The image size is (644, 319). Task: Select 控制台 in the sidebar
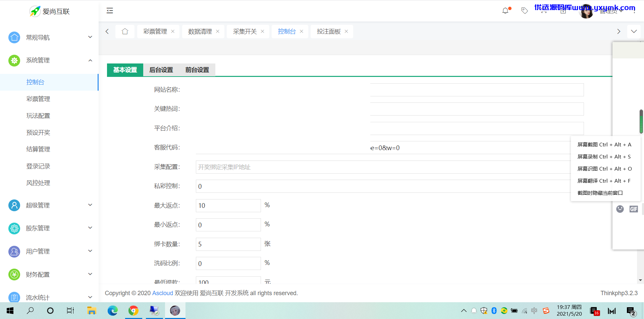49,82
